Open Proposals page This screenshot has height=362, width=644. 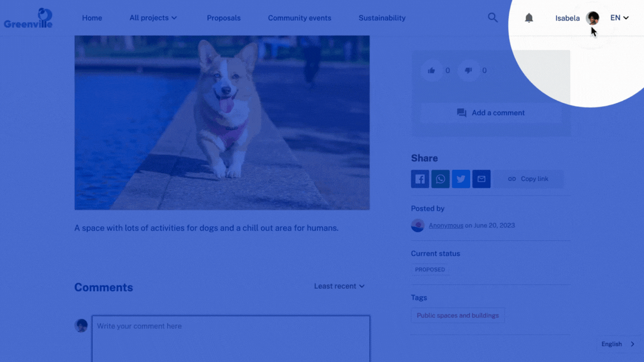224,18
